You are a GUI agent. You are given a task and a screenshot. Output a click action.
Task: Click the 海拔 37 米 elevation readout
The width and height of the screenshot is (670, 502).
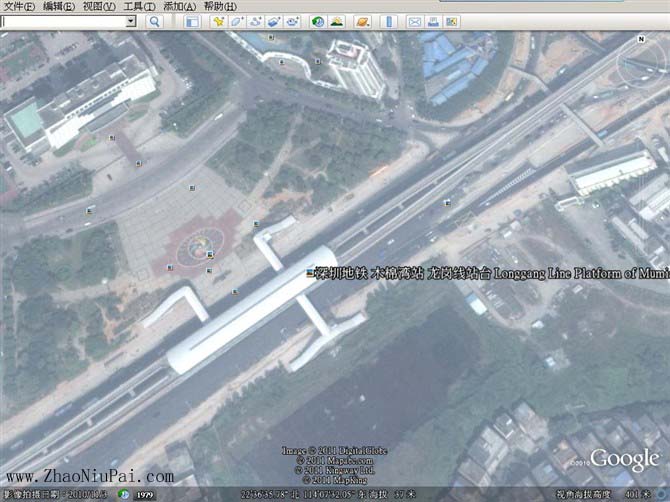[393, 495]
